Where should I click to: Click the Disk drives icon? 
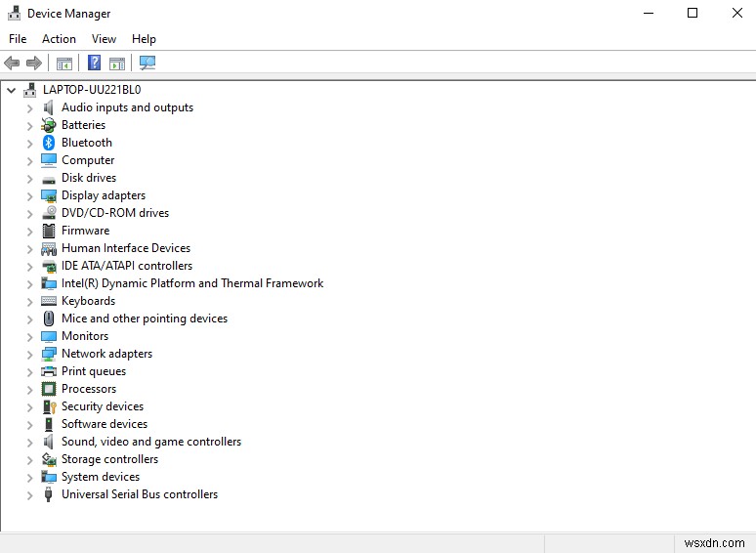click(48, 181)
